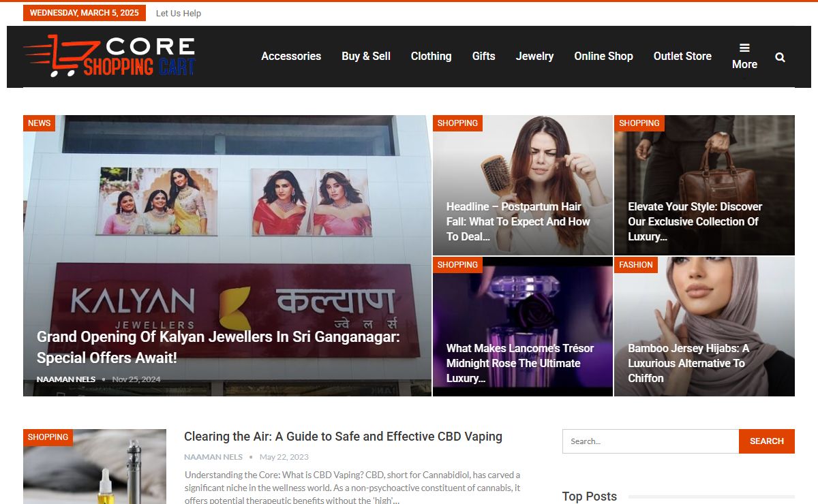Viewport: 818px width, 504px height.
Task: Click FASHION tag on hijab article
Action: [636, 265]
